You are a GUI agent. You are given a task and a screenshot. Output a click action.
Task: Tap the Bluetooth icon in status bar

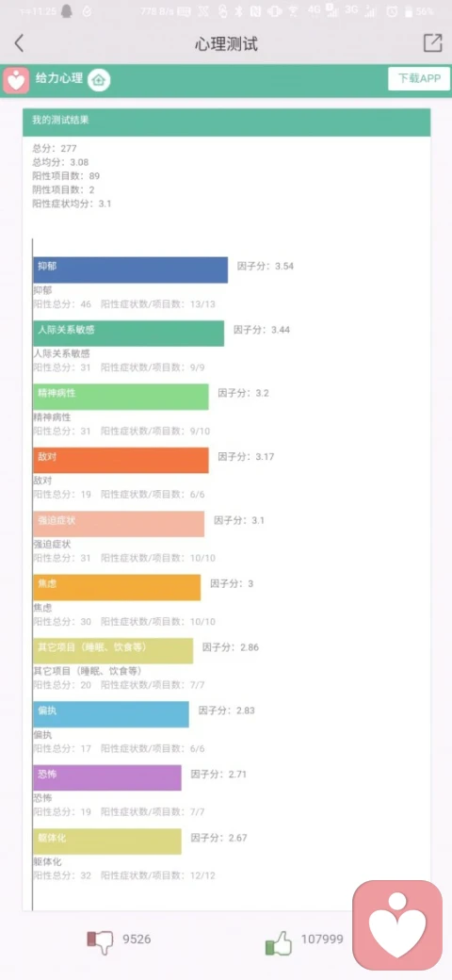coord(238,11)
